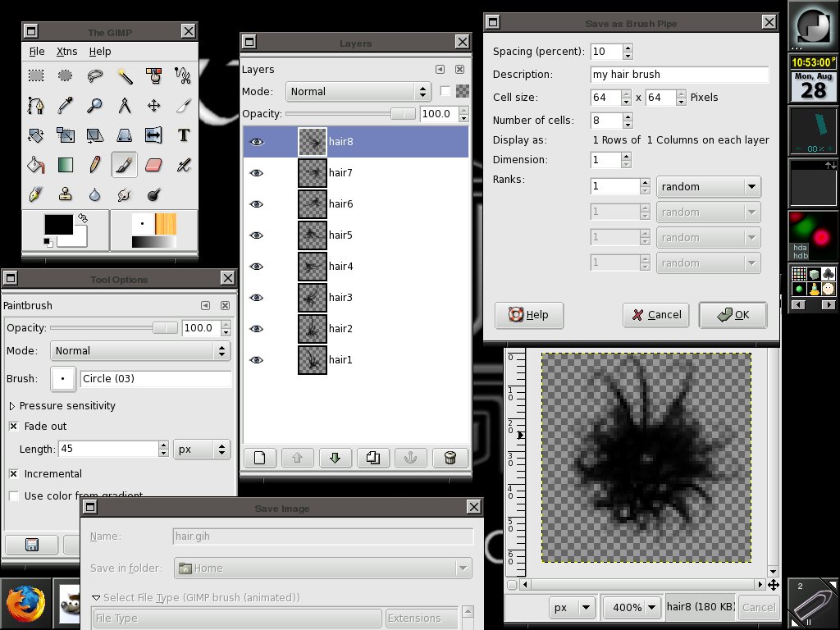Activate the Fuzzy Select magic wand tool
The width and height of the screenshot is (840, 630).
point(125,75)
